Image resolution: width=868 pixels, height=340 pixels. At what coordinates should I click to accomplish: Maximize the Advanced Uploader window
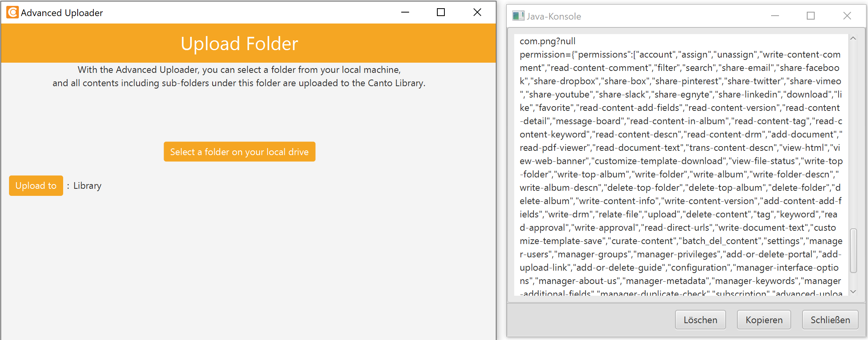(441, 13)
